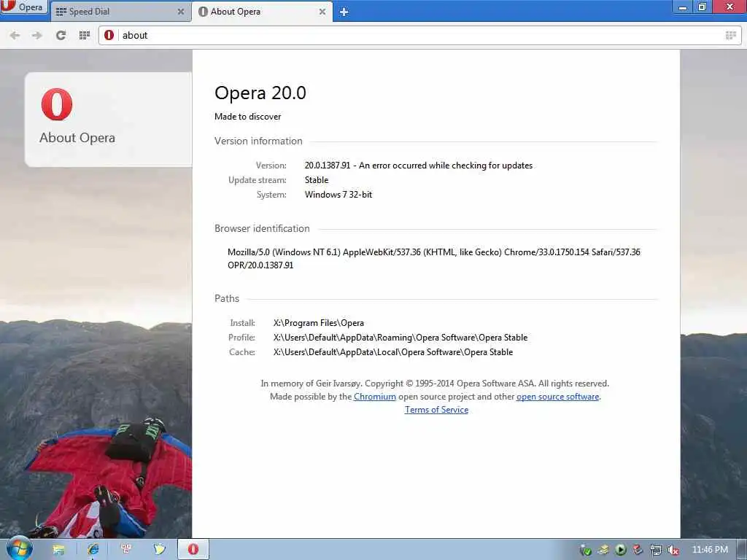
Task: Open the Chromium link
Action: (x=374, y=397)
